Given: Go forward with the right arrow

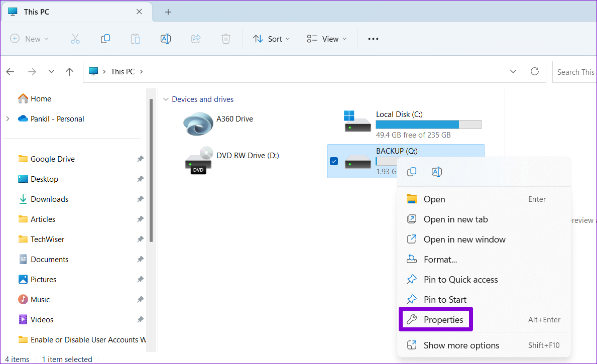Looking at the screenshot, I should pos(32,72).
